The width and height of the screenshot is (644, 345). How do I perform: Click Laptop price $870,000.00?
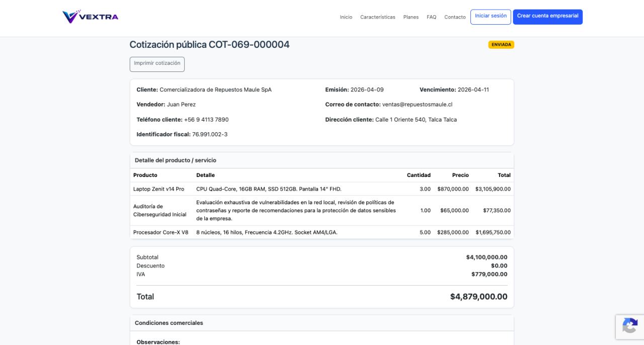click(x=453, y=189)
